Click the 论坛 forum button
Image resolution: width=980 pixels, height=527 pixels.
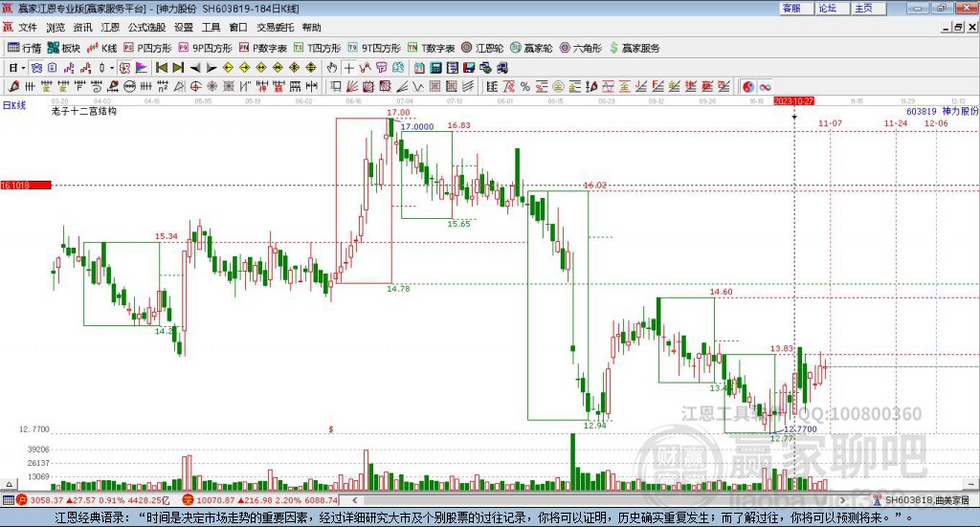tap(833, 8)
